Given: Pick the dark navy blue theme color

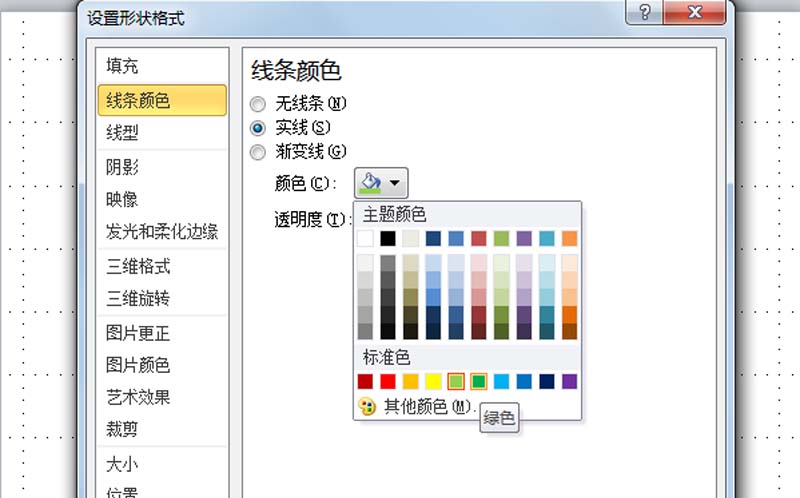Looking at the screenshot, I should coord(433,238).
